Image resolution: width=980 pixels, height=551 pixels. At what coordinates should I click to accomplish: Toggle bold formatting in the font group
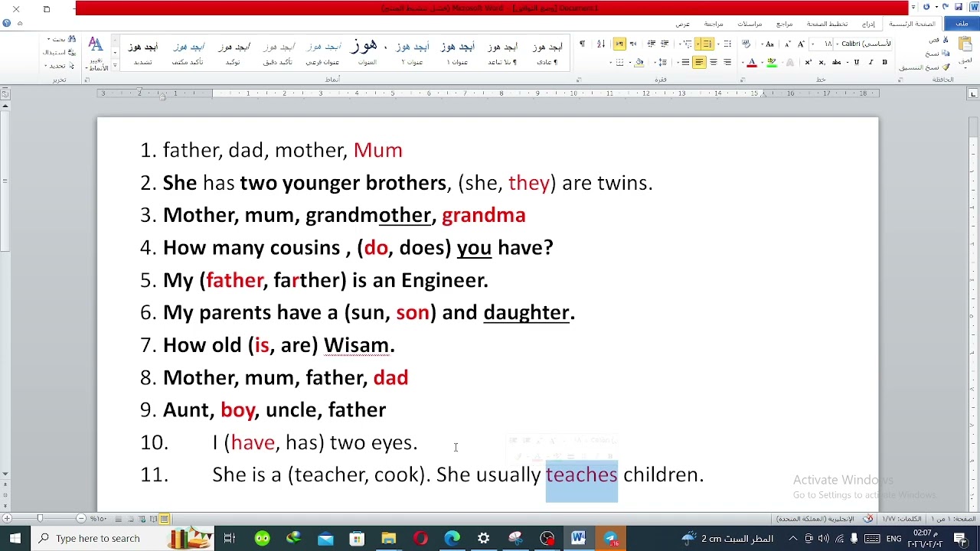point(885,62)
